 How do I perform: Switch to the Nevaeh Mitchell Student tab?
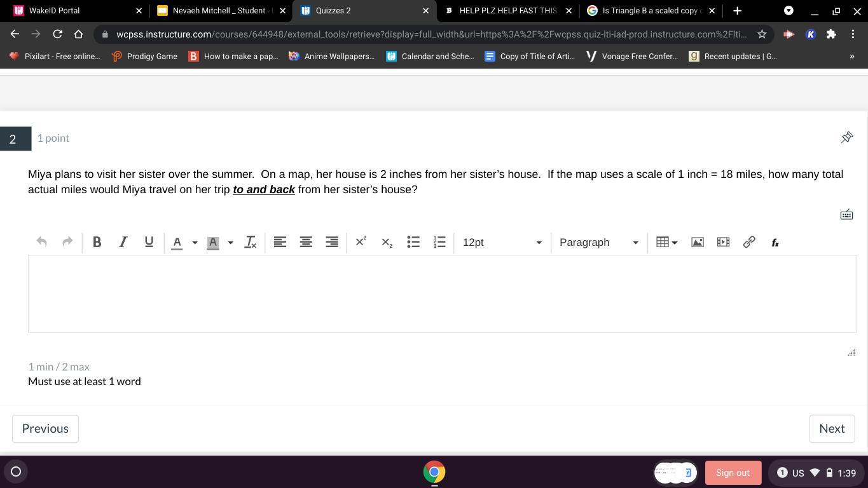pos(221,11)
